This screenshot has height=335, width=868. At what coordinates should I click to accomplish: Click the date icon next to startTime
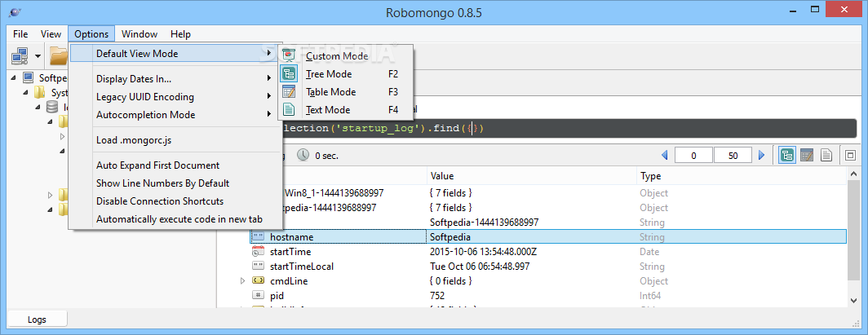[258, 252]
